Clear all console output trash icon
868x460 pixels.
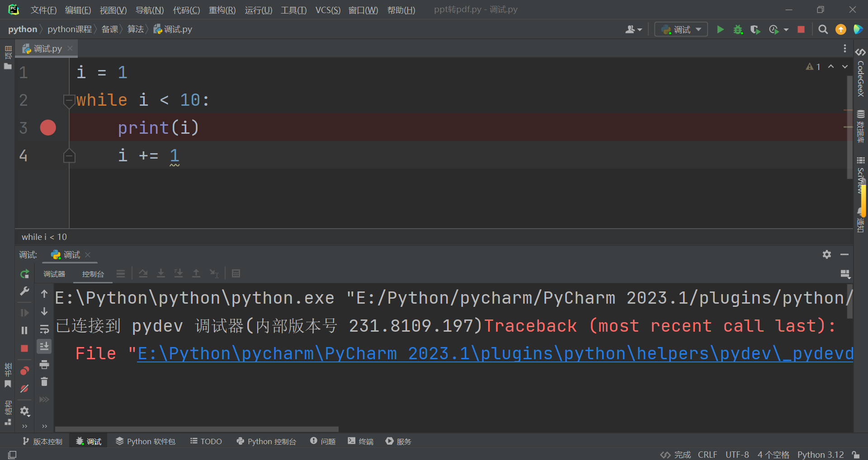(44, 382)
